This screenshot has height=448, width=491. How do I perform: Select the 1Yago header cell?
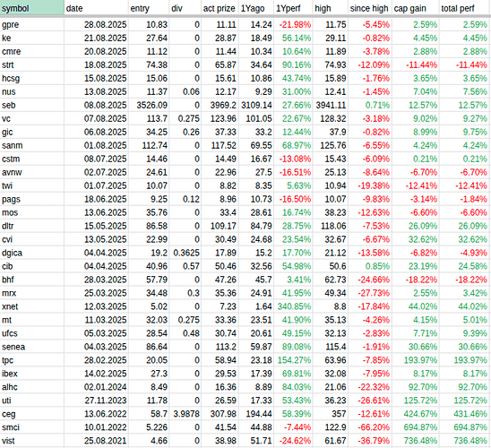click(256, 8)
